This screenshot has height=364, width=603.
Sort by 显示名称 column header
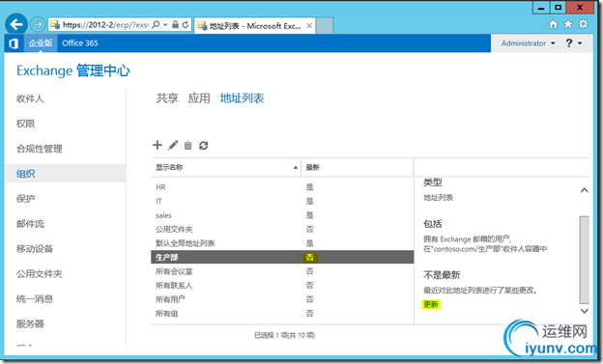[226, 167]
